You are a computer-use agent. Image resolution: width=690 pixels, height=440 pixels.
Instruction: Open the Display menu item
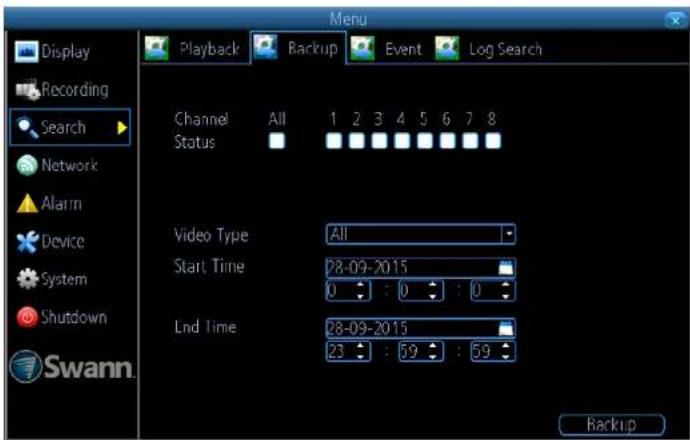(70, 51)
